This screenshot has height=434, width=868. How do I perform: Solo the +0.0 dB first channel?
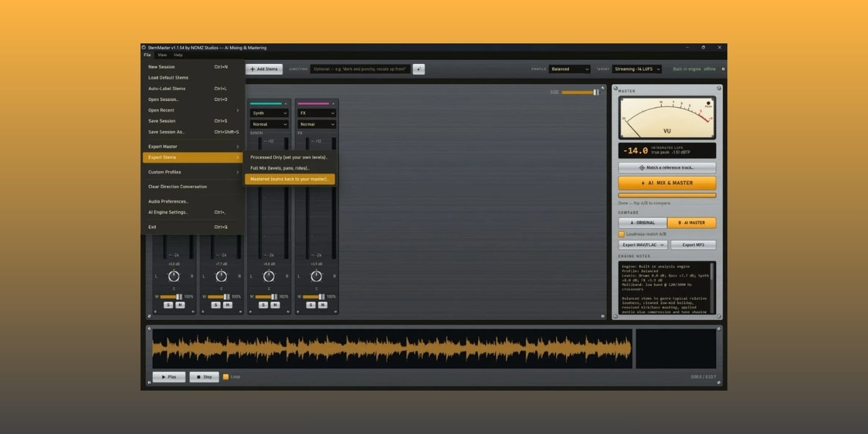pos(168,304)
